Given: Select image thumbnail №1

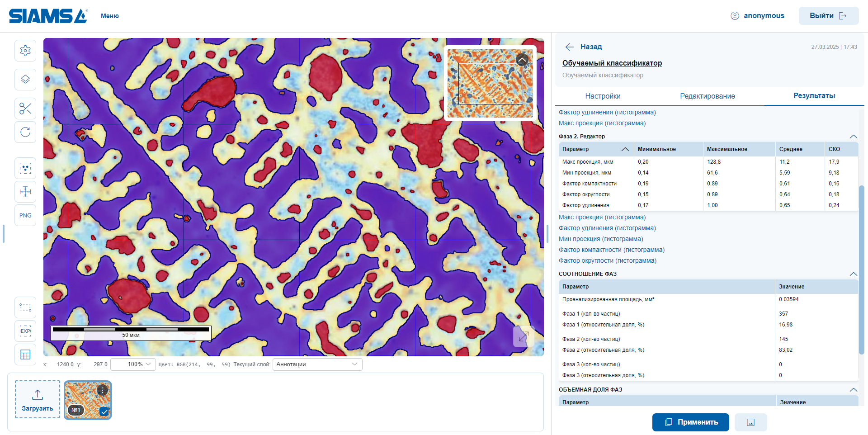Looking at the screenshot, I should 88,400.
